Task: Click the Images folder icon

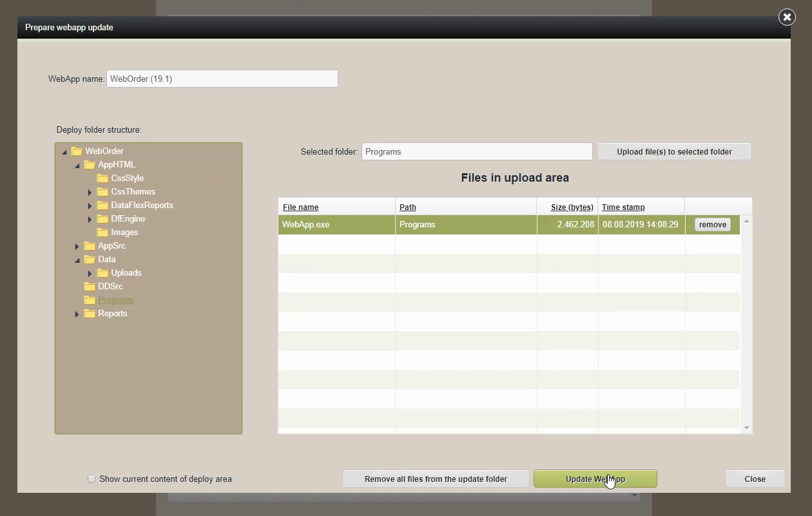Action: tap(102, 233)
